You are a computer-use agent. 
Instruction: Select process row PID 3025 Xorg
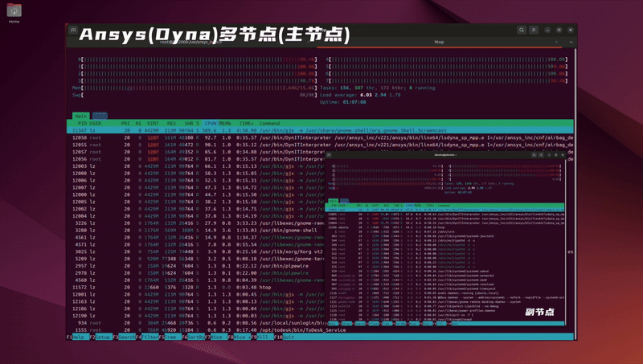[197, 252]
